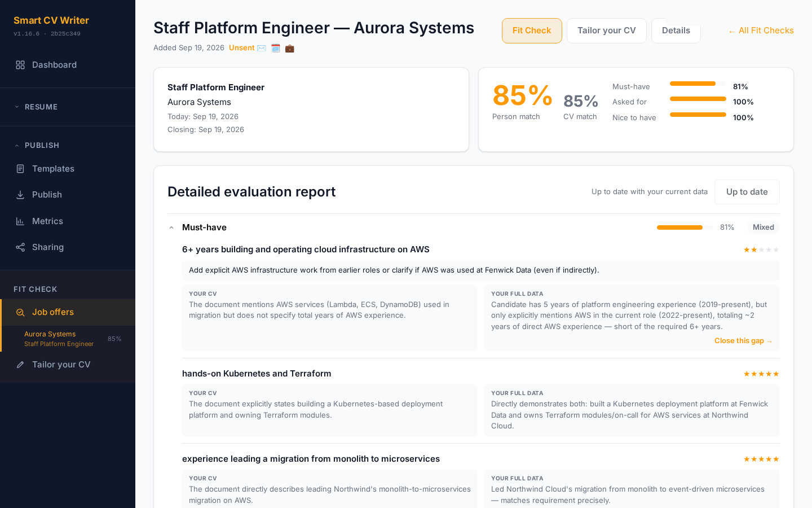This screenshot has width=812, height=508.
Task: Click the 85% badge beside Aurora Systems entry
Action: point(114,339)
